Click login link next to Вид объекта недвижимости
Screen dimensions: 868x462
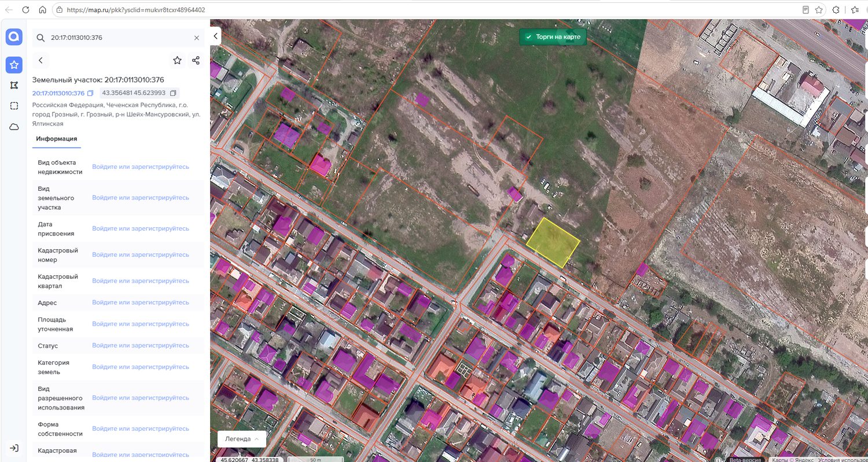141,167
